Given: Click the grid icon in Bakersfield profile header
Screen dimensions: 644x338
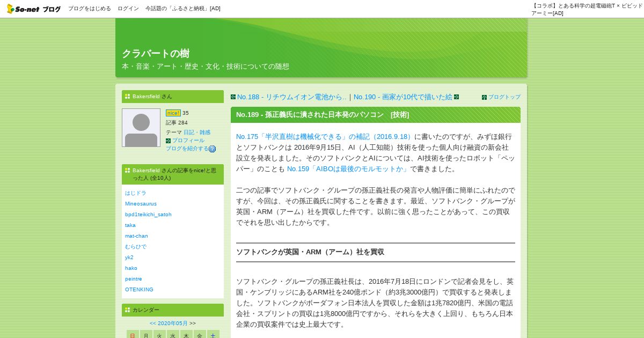Looking at the screenshot, I should coord(128,97).
